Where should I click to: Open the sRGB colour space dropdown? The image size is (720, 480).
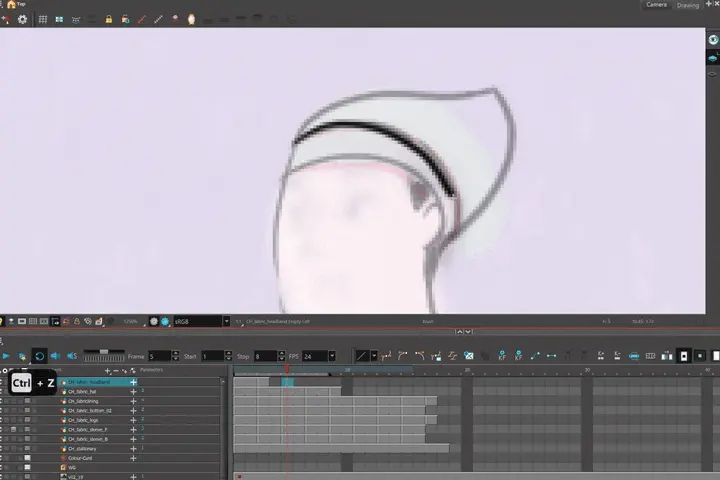226,322
